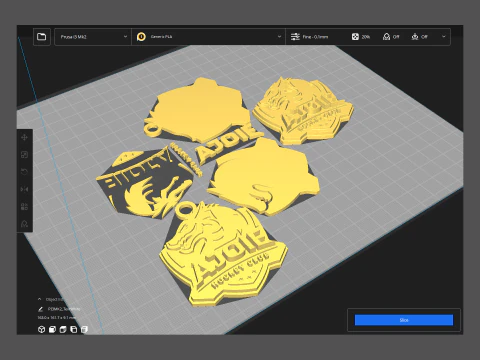Open the Prusa i3 Mk2 printer dropdown
The image size is (480, 360).
tap(92, 37)
